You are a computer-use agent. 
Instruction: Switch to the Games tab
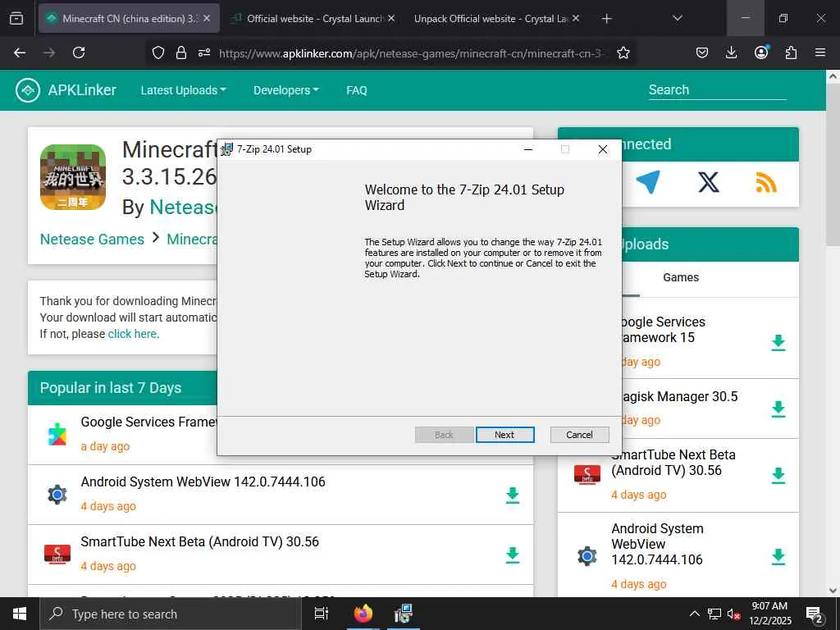(681, 277)
